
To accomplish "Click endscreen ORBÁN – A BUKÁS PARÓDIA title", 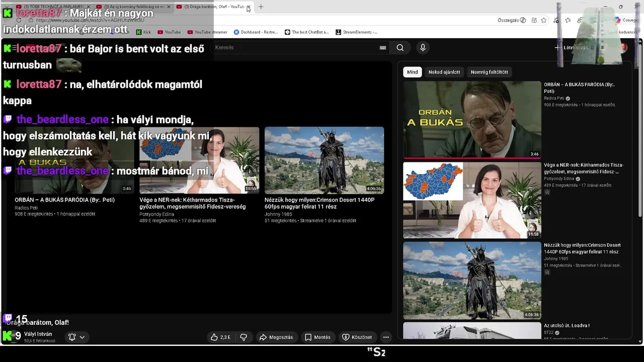I will click(x=64, y=200).
